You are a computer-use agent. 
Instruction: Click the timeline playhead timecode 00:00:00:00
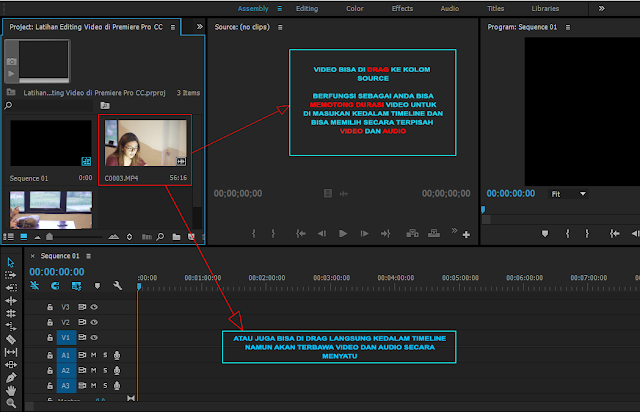tap(56, 271)
